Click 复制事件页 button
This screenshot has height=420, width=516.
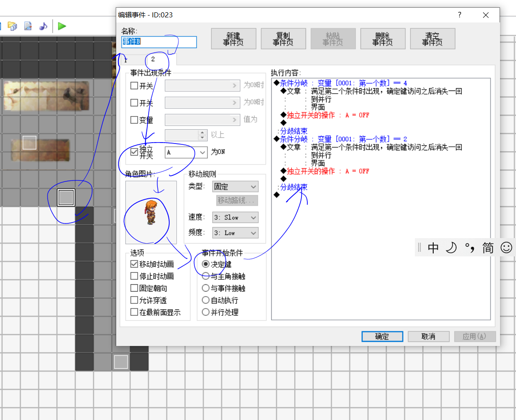click(283, 39)
